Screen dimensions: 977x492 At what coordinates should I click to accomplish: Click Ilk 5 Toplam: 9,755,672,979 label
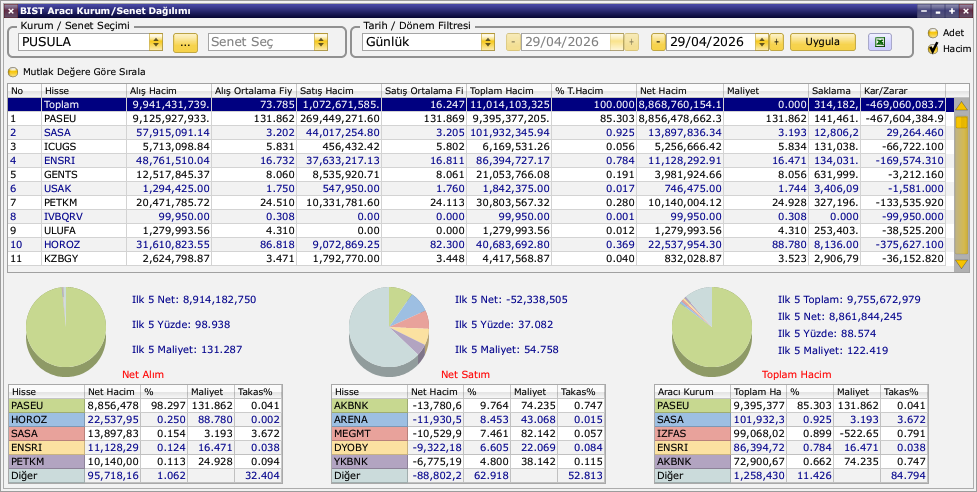pyautogui.click(x=849, y=300)
